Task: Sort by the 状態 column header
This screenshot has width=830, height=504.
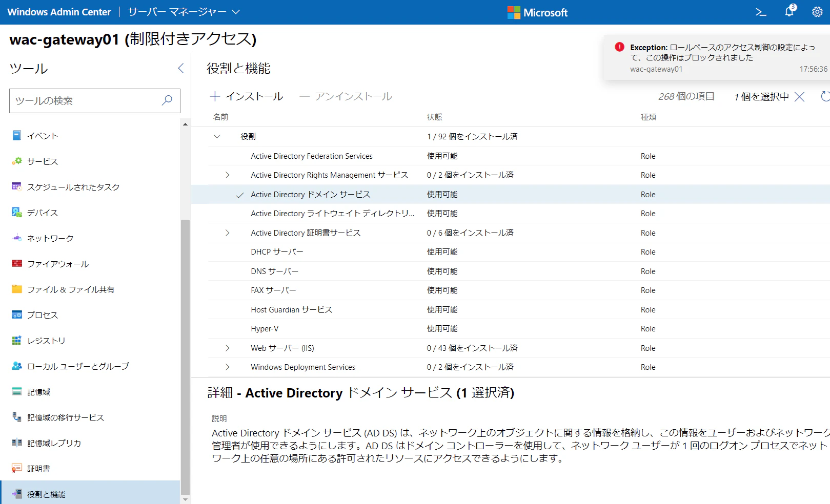Action: pos(435,117)
